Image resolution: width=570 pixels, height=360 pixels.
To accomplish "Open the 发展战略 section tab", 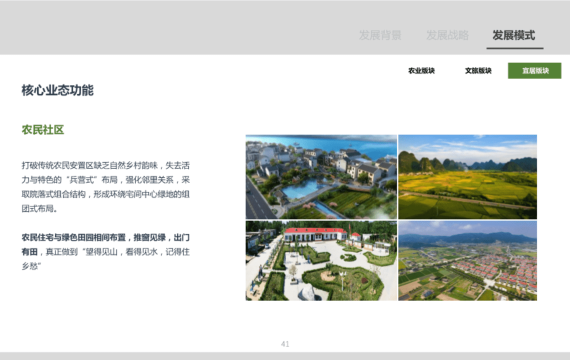I will (x=447, y=35).
